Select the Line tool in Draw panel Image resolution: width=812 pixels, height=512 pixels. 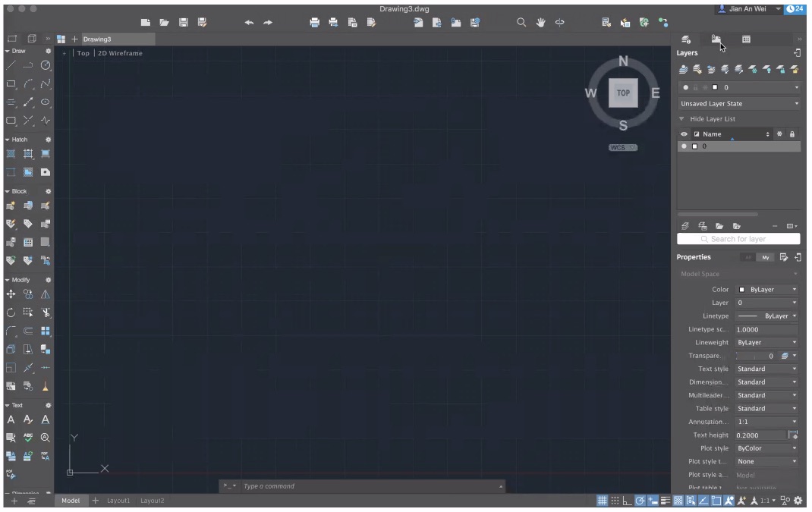click(11, 65)
